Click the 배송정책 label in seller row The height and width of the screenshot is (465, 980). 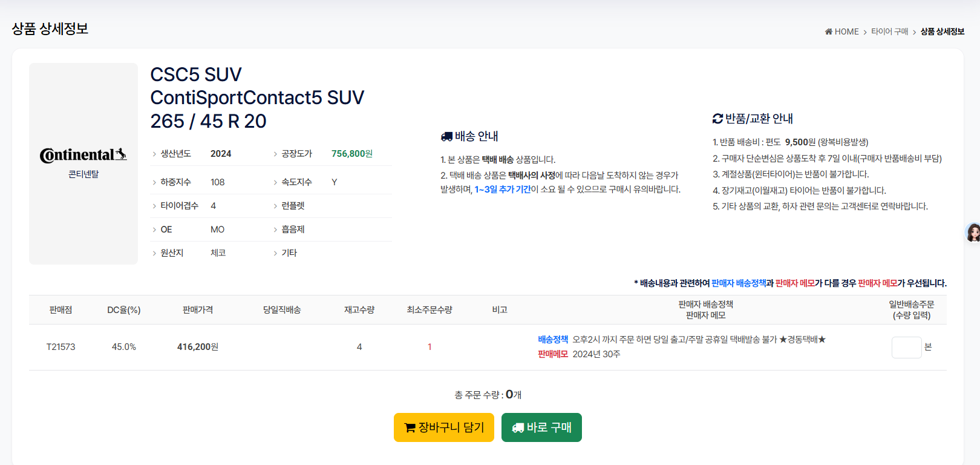tap(553, 340)
